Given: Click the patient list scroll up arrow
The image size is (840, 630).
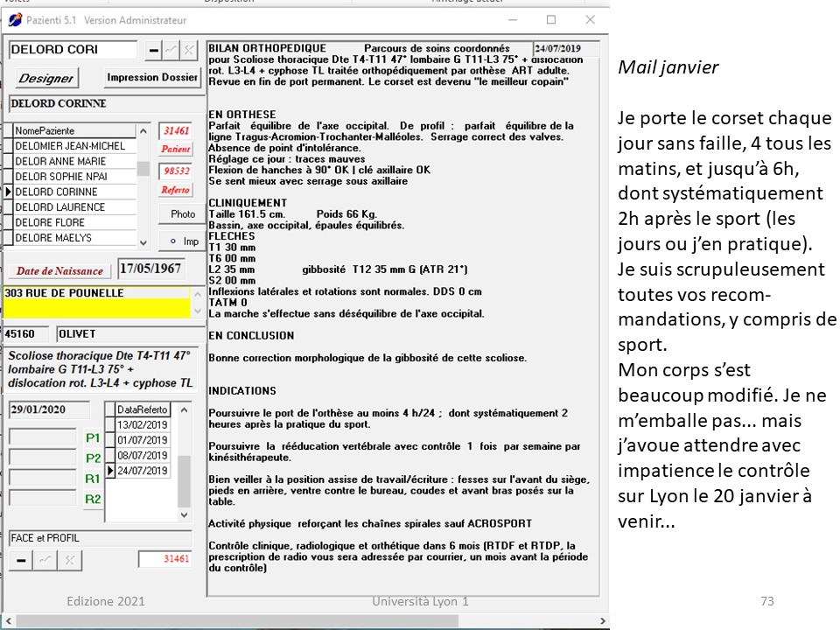Looking at the screenshot, I should pos(143,131).
